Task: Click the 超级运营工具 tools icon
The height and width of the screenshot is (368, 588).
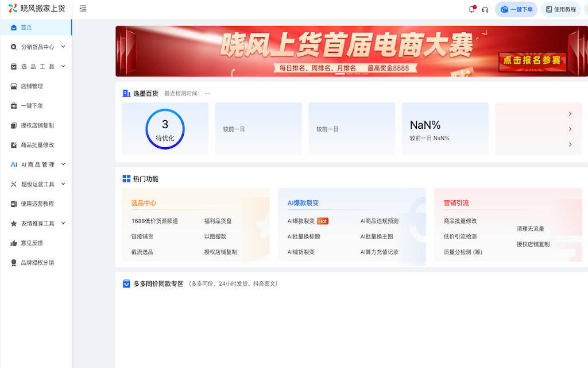Action: pyautogui.click(x=14, y=184)
